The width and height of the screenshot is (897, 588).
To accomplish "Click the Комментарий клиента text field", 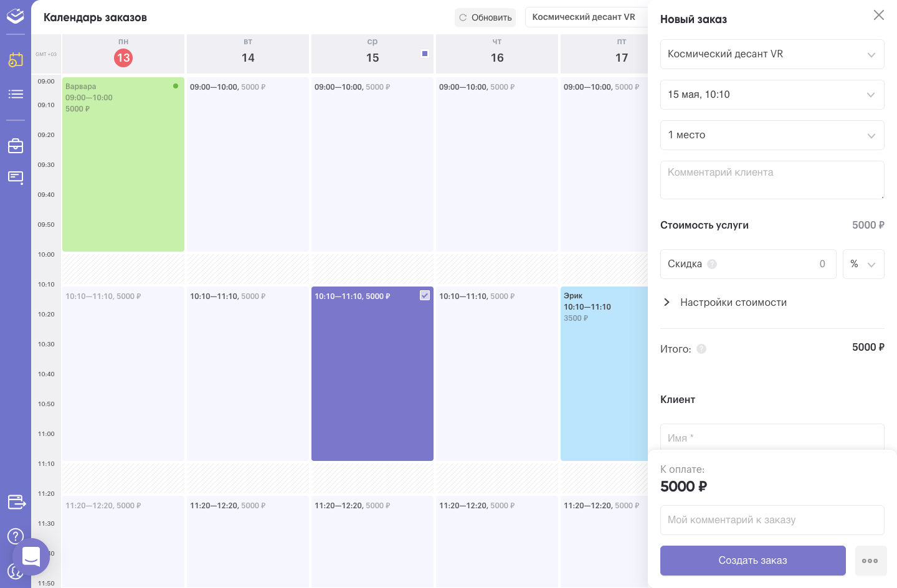I will pyautogui.click(x=772, y=180).
